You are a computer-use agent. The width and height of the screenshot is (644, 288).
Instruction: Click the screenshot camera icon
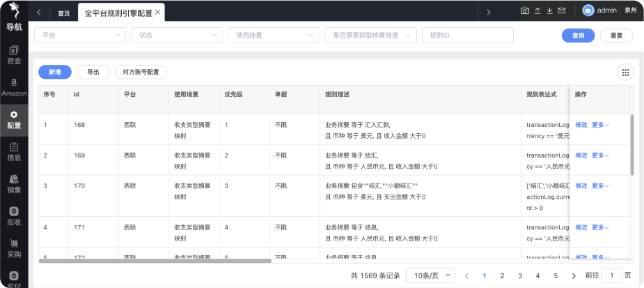[x=525, y=10]
